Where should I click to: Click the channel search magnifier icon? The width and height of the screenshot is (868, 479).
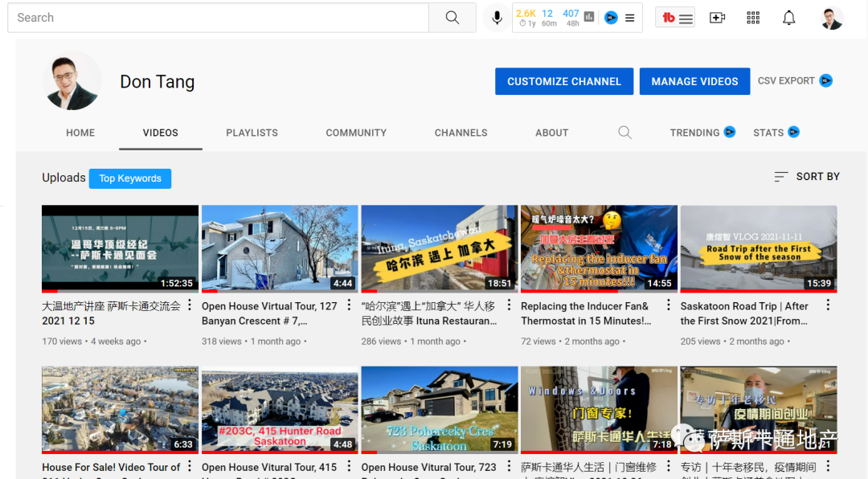point(624,133)
